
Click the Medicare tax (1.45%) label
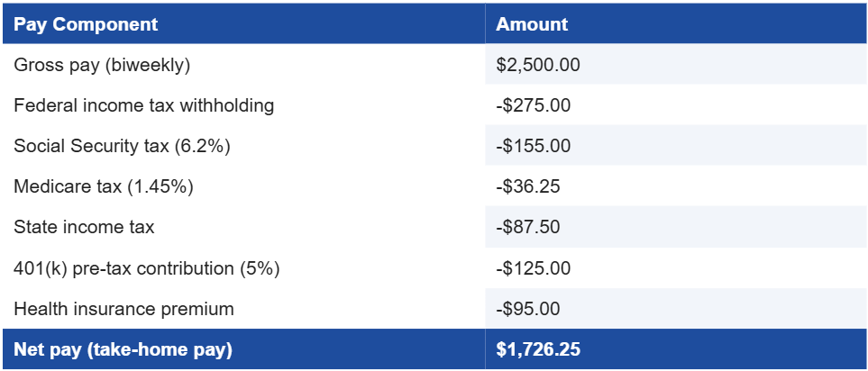104,187
